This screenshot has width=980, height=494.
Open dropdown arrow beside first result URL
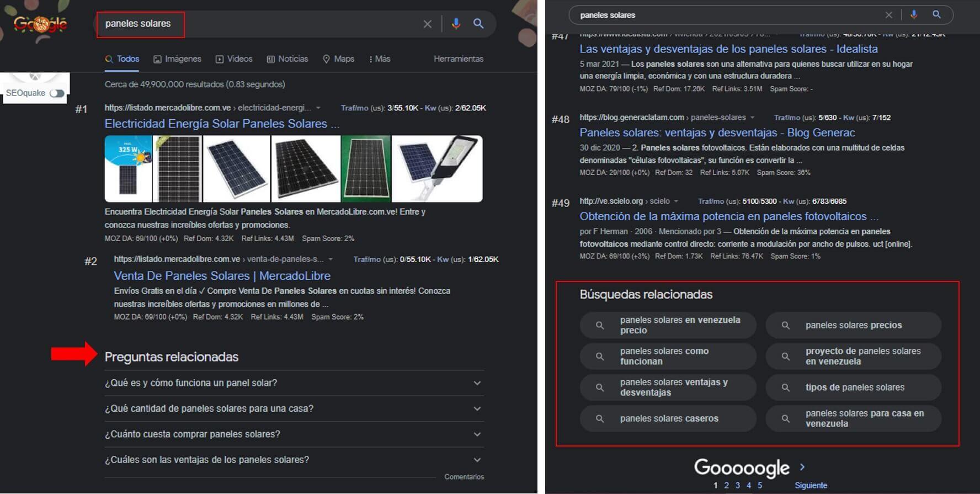pos(318,108)
